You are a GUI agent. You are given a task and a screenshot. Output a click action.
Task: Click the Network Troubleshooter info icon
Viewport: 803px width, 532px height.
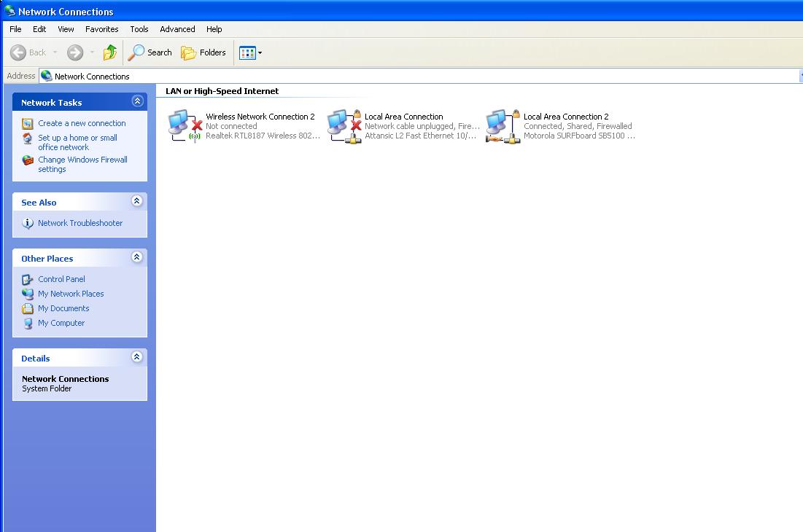pos(28,223)
